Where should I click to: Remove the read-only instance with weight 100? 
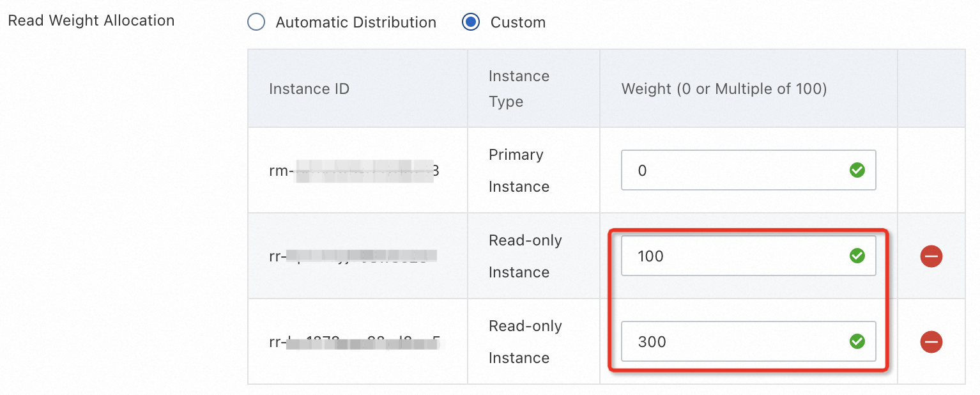pyautogui.click(x=931, y=256)
